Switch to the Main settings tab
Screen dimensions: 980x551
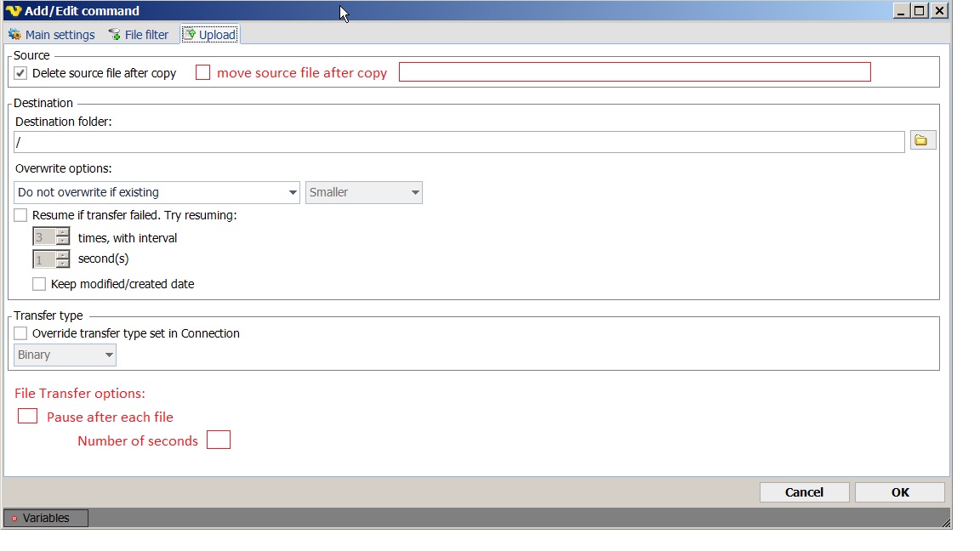(x=60, y=35)
